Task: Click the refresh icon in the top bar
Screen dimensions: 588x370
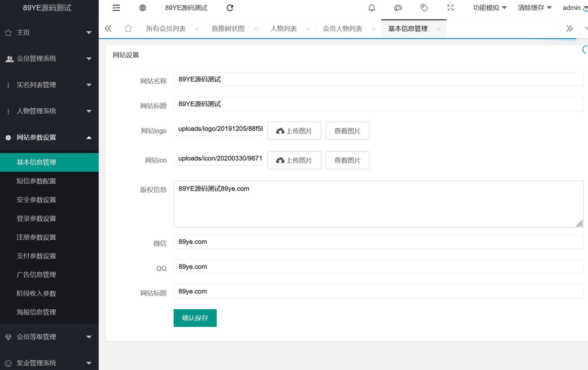Action: 230,8
